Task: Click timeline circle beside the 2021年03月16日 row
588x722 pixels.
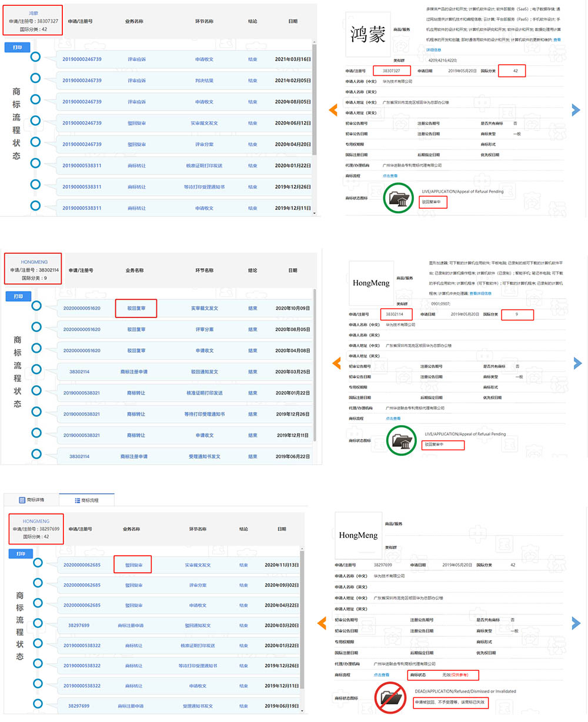Action: pos(35,57)
